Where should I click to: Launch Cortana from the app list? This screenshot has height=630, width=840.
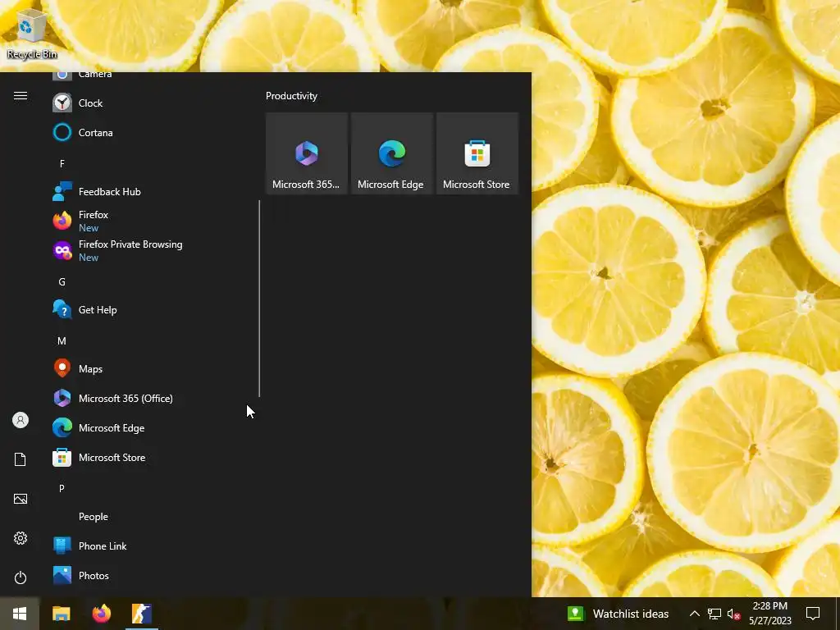(151, 132)
